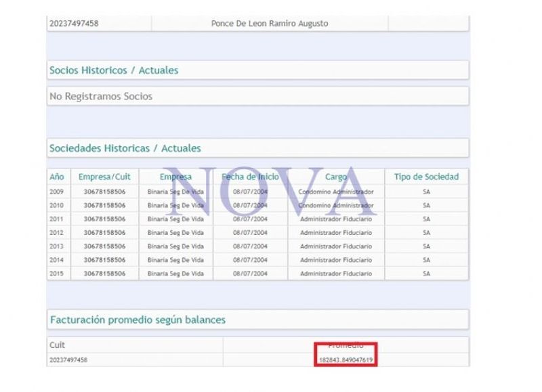This screenshot has width=542, height=392.
Task: Click the Fecha de Inicio column header
Action: (x=250, y=177)
